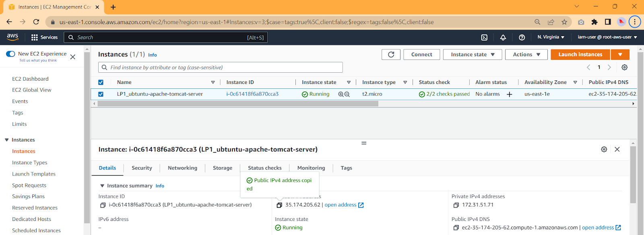Image resolution: width=644 pixels, height=235 pixels.
Task: Focus the Find instance filter field
Action: pyautogui.click(x=221, y=67)
